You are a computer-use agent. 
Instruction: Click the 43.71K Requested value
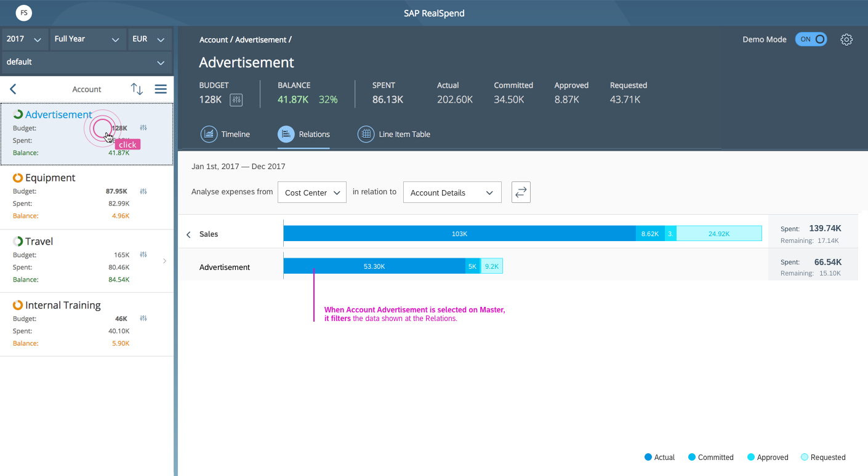[x=625, y=100]
